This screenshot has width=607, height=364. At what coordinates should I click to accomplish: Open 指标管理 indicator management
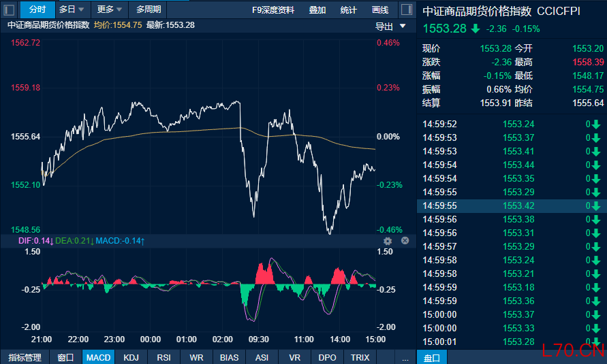[x=25, y=358]
